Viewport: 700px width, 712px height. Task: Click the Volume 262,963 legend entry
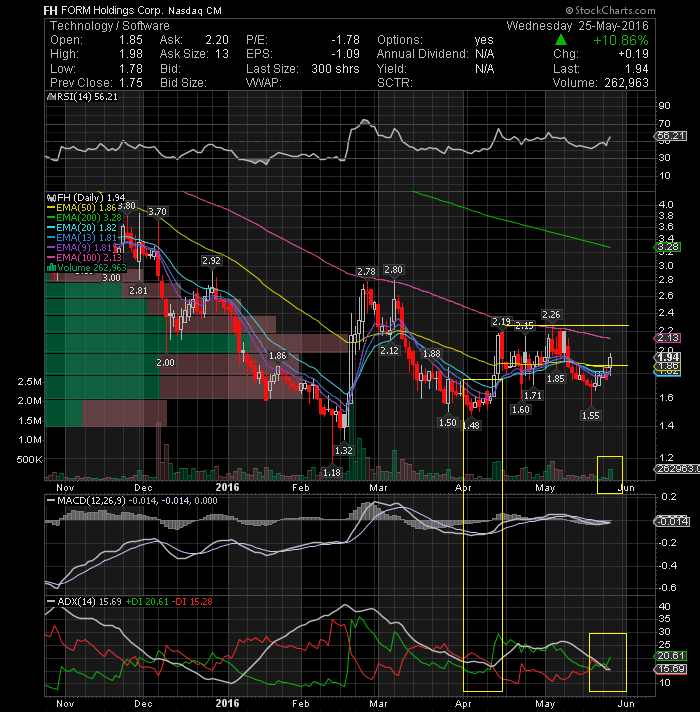(87, 268)
